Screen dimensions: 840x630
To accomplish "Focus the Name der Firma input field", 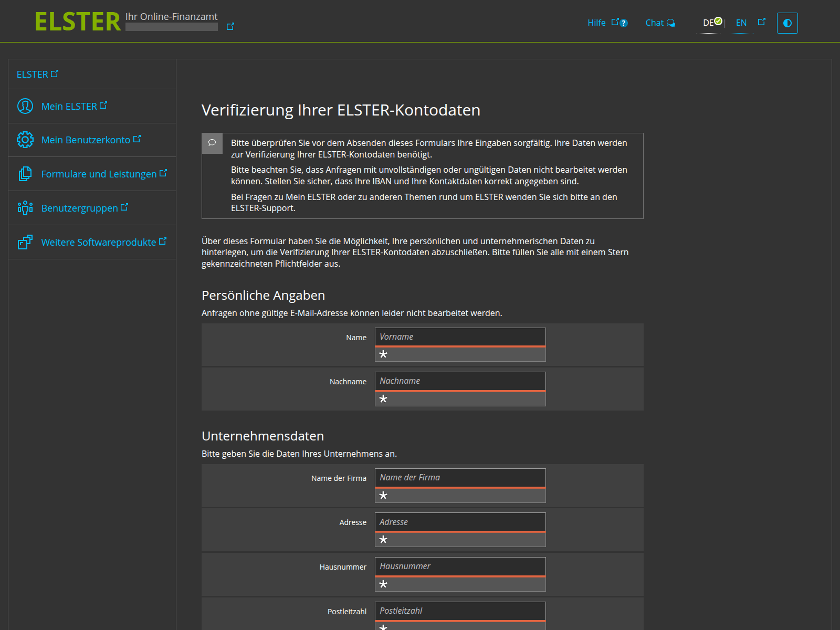I will [x=460, y=478].
